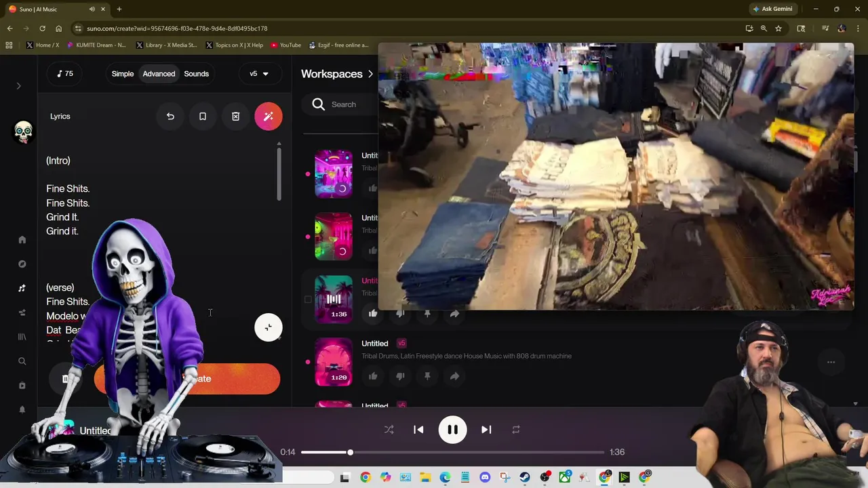
Task: Open the skull profile avatar
Action: (x=23, y=131)
